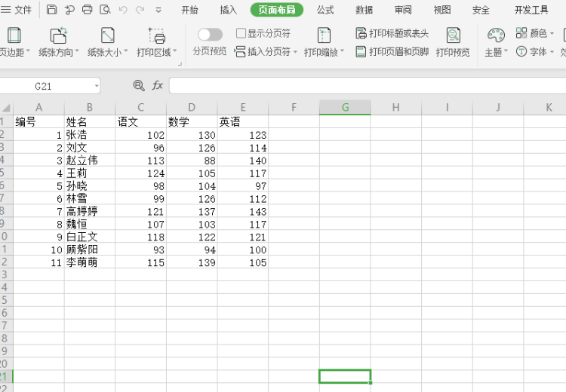Select column G header

click(x=345, y=108)
